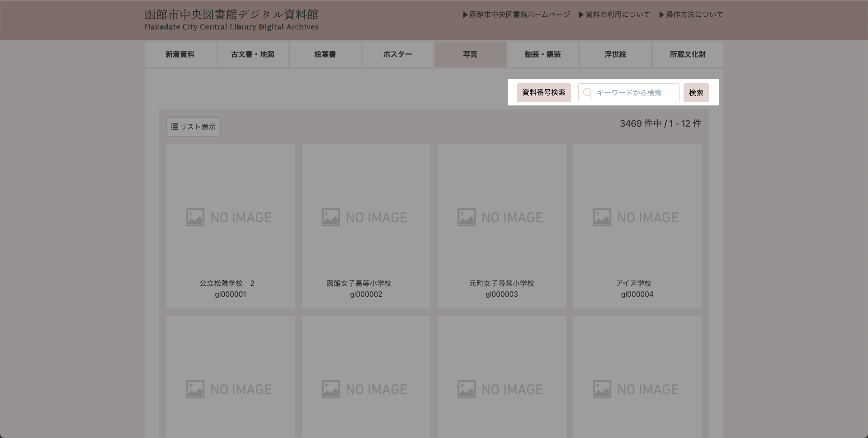Click the 函館市中央図書館デジタル資料館 site title

(231, 14)
